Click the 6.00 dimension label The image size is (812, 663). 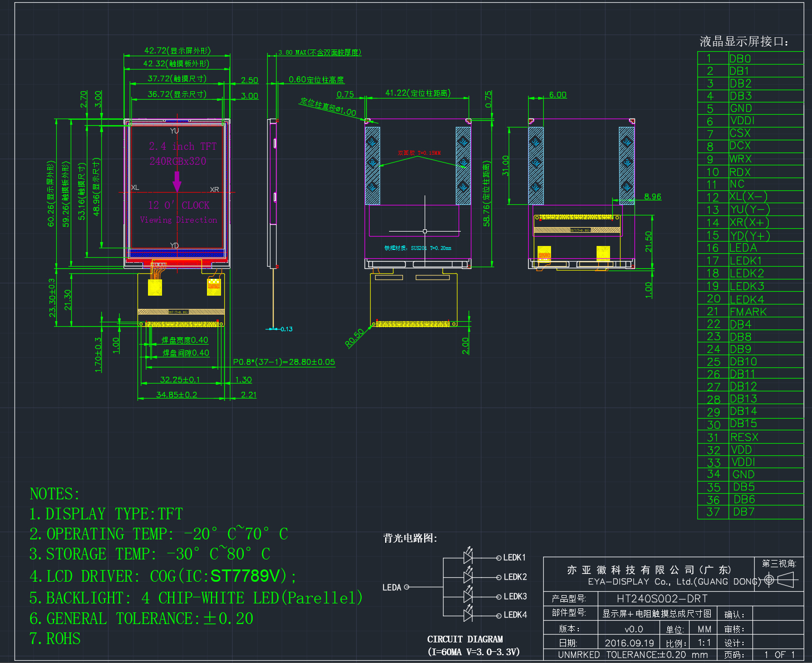(x=558, y=95)
